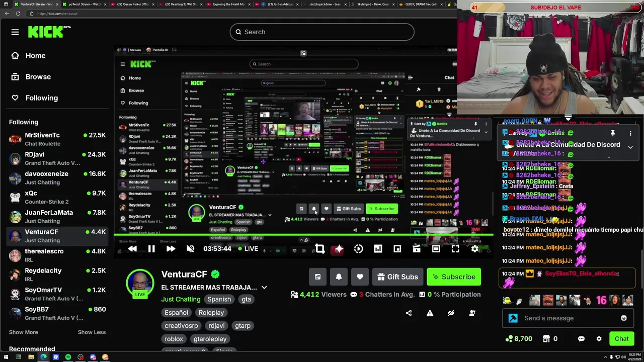Report stream with warning triangle icon

click(x=430, y=313)
